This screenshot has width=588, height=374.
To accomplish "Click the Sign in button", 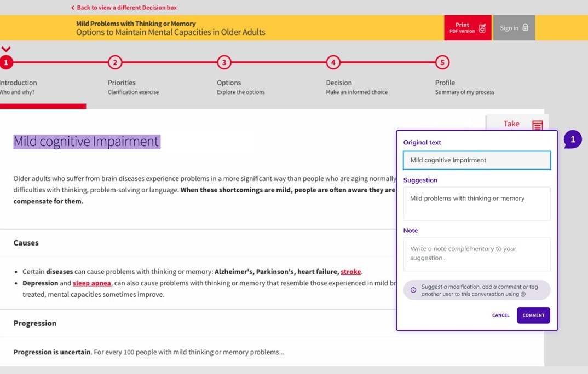I will click(514, 28).
